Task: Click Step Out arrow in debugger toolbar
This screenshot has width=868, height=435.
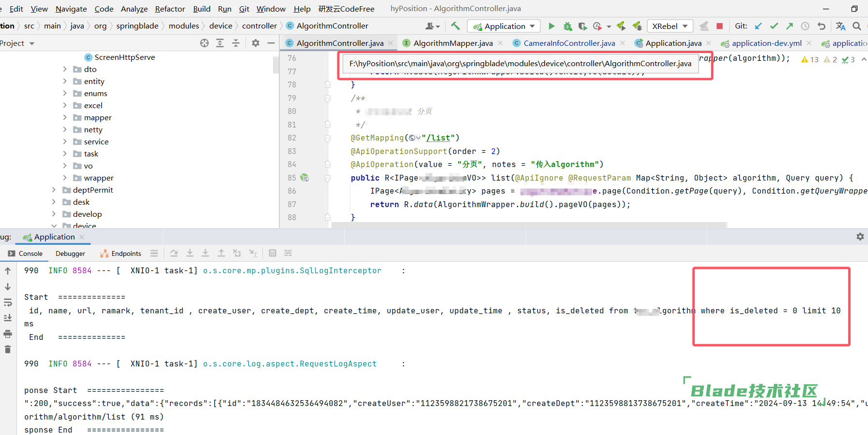Action: pyautogui.click(x=221, y=253)
